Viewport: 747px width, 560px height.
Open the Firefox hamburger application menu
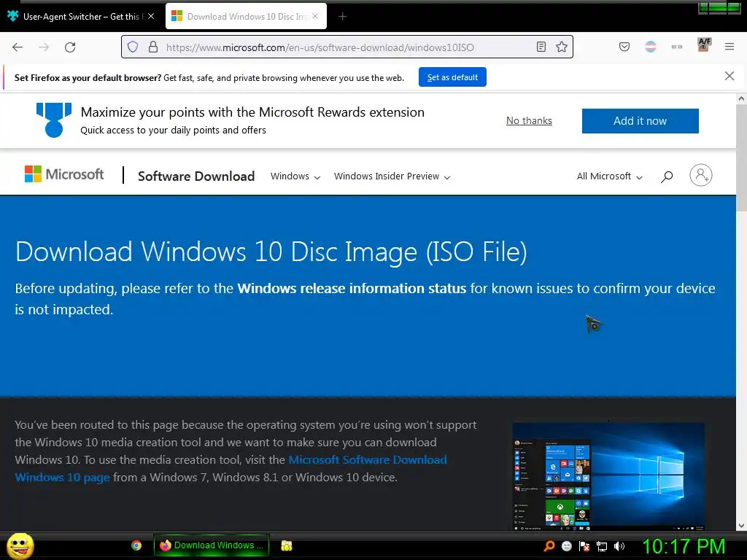729,47
